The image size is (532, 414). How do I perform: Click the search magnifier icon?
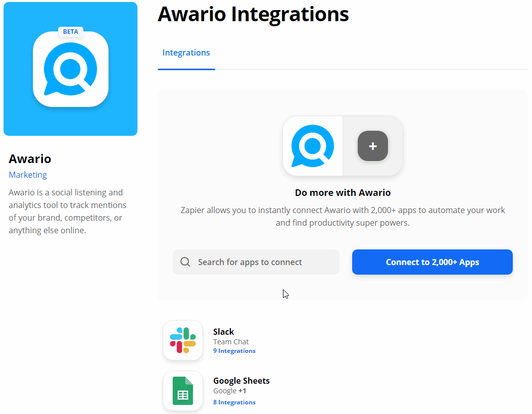tap(185, 262)
